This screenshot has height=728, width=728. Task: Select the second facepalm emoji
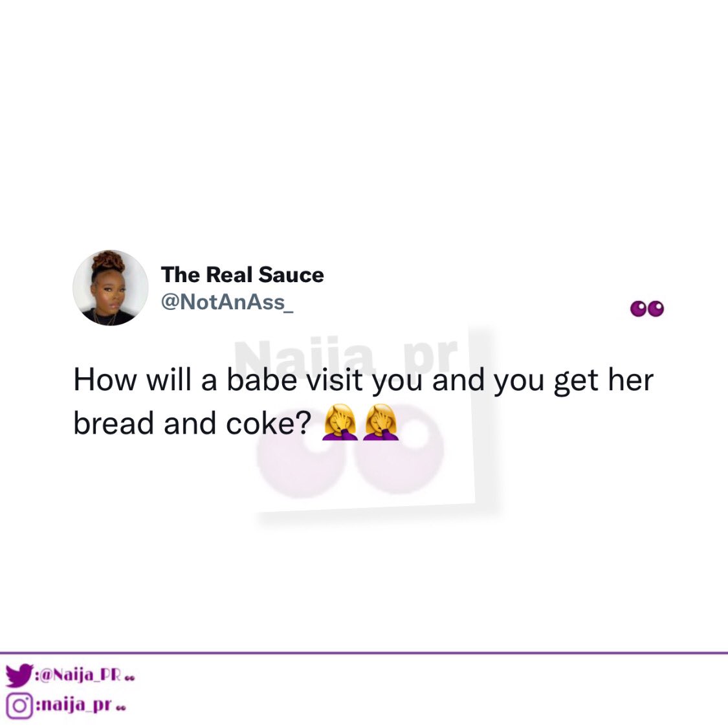381,421
